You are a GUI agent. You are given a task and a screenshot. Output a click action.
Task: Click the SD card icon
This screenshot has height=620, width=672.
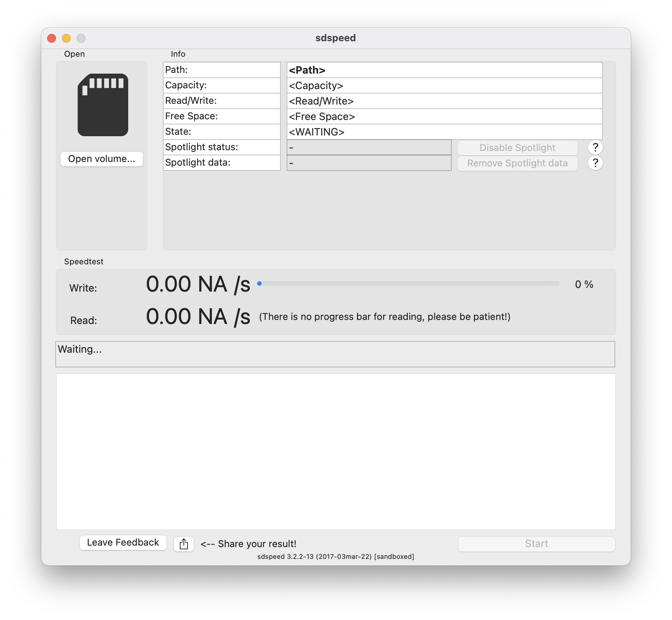tap(103, 105)
